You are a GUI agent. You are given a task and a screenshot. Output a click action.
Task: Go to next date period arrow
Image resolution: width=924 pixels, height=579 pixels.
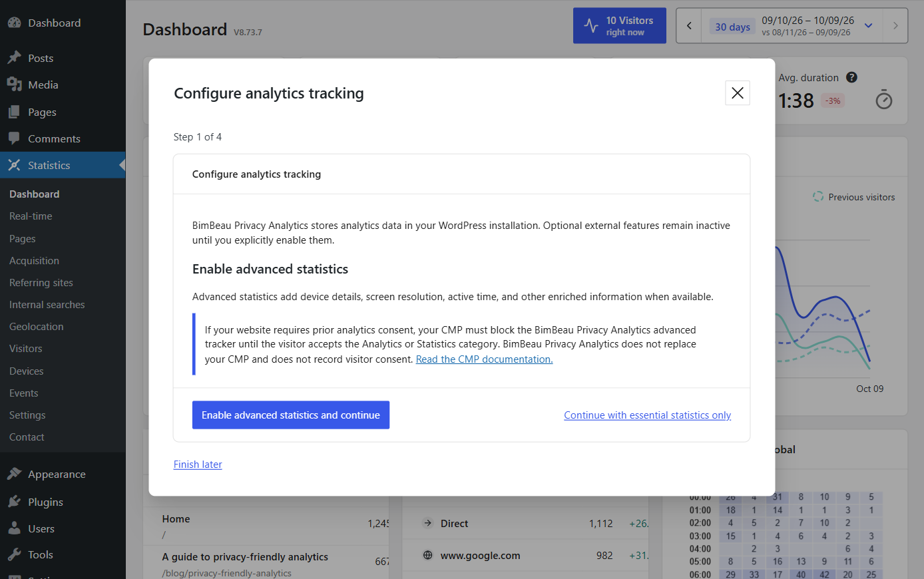[x=895, y=26]
